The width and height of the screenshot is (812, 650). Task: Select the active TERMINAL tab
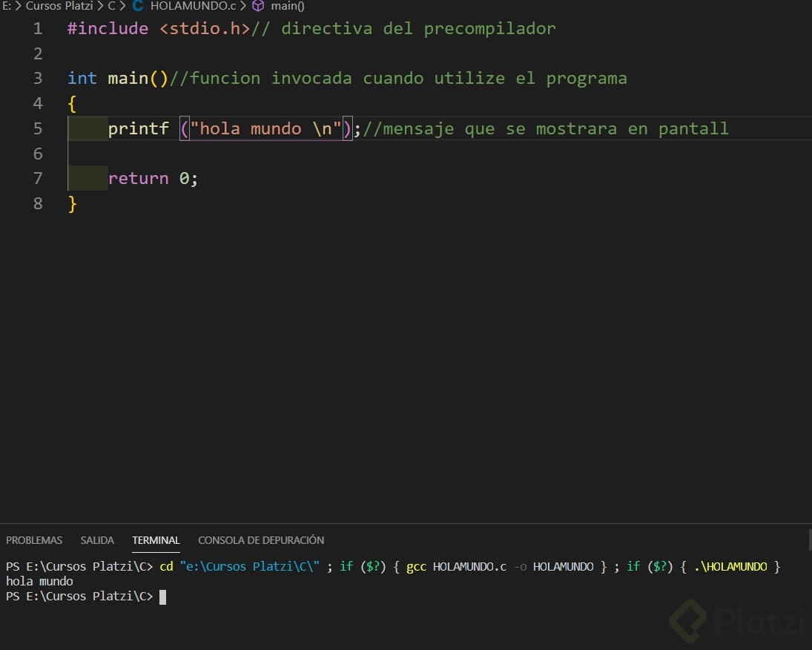click(x=156, y=540)
